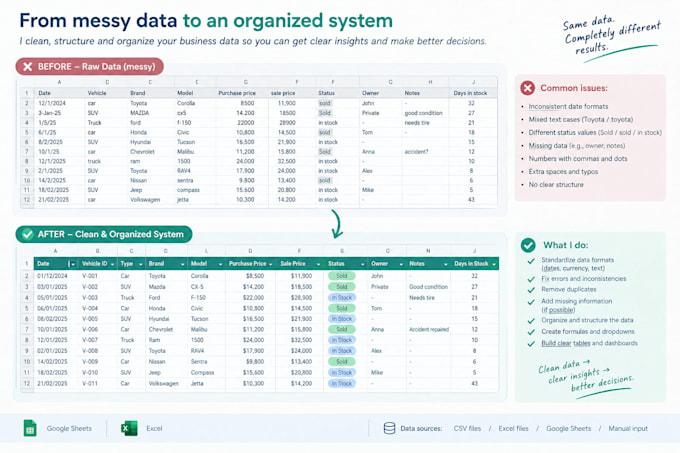
Task: Select the f-150 model cell
Action: pyautogui.click(x=184, y=123)
